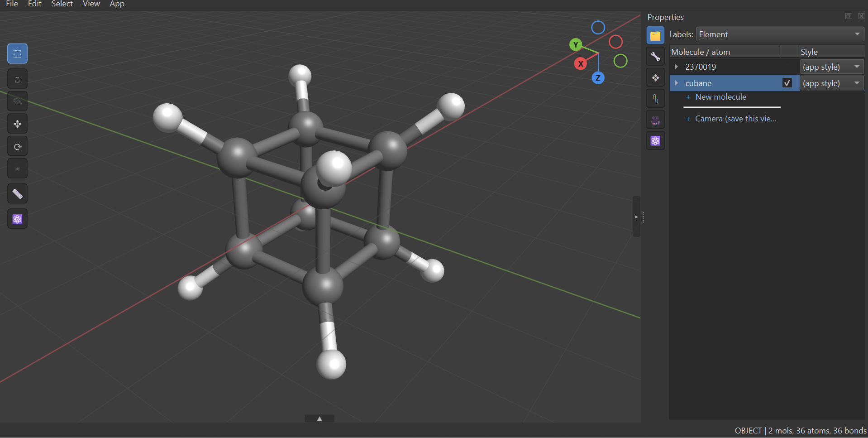Pick the ruler measure tool
Screen dimensions: 868x438
click(x=17, y=194)
